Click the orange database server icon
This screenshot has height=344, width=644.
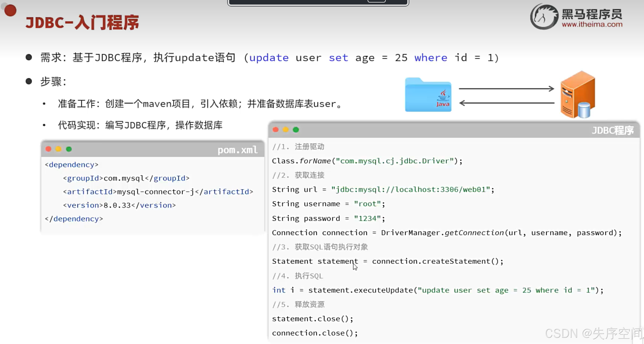(x=578, y=95)
